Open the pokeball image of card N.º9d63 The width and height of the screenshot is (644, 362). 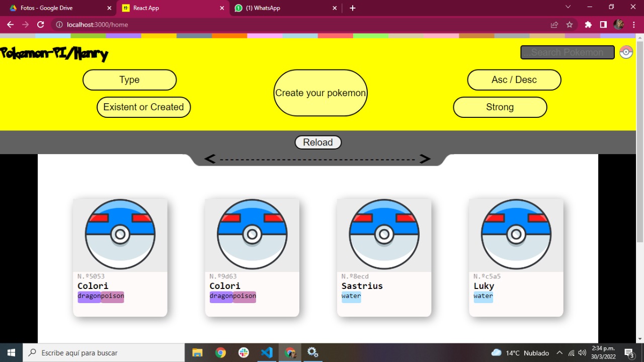[x=252, y=235]
